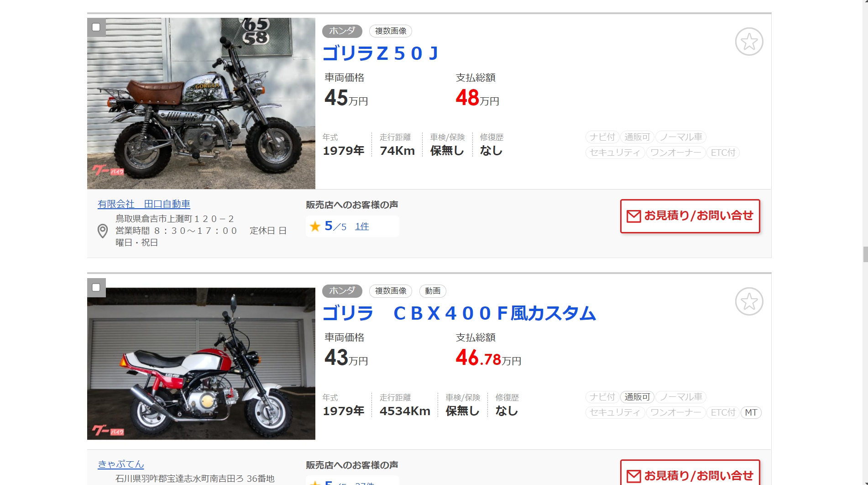The width and height of the screenshot is (868, 485).
Task: Favorite the CBX400F風カスタム listing star icon
Action: click(x=749, y=301)
